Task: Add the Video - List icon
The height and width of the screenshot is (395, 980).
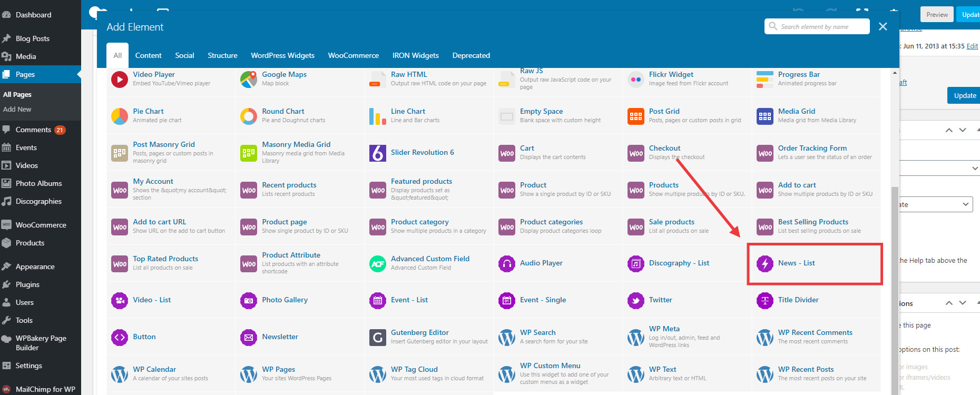Action: (120, 301)
